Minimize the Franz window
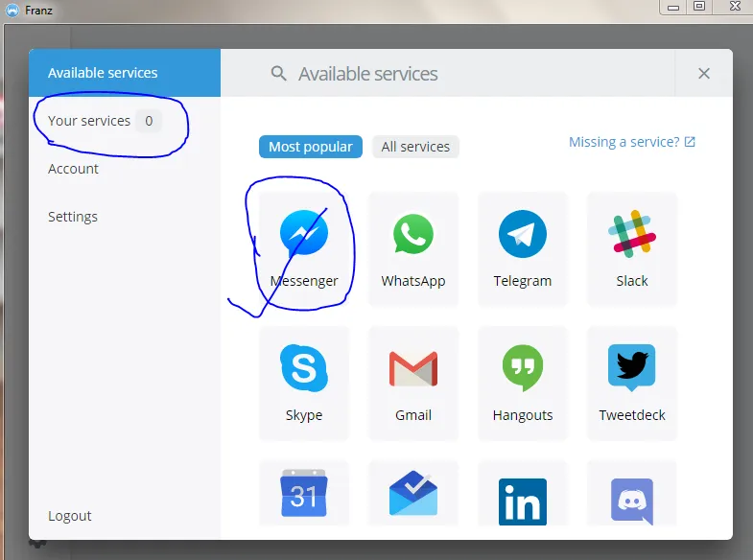 point(673,7)
